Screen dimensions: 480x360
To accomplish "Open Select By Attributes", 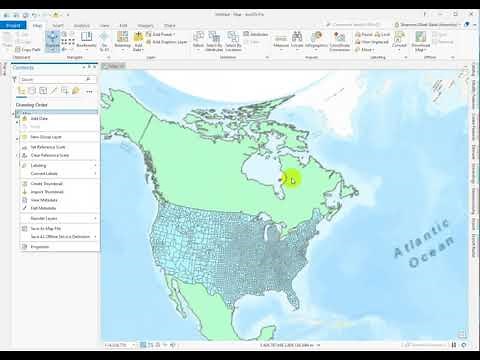I will click(214, 41).
